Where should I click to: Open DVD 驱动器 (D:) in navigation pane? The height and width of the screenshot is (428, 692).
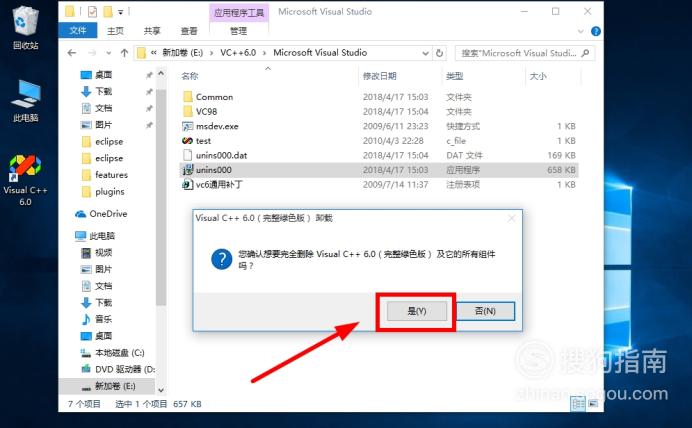pos(117,369)
